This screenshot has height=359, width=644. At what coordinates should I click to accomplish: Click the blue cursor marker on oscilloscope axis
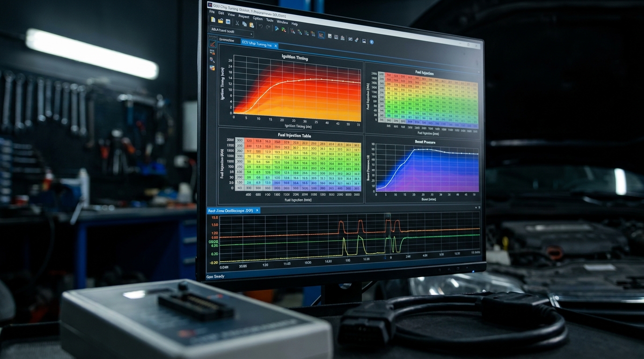(x=385, y=257)
